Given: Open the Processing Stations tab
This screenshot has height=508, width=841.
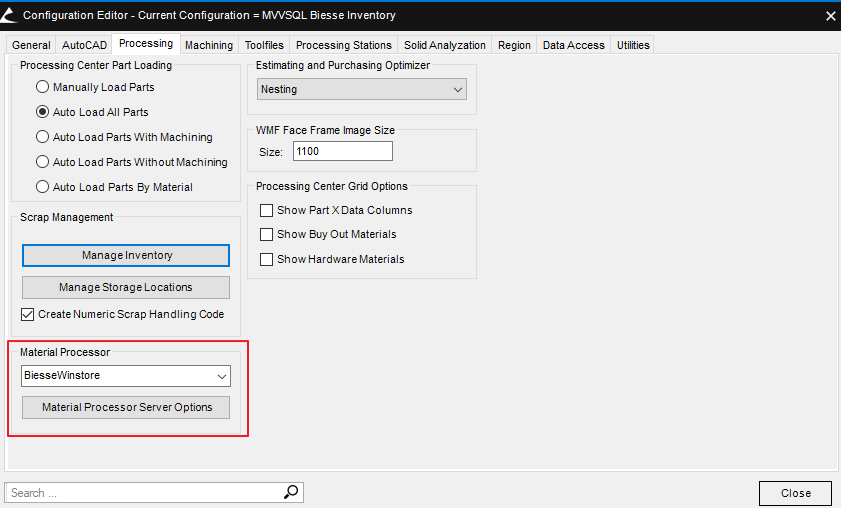Looking at the screenshot, I should (343, 45).
